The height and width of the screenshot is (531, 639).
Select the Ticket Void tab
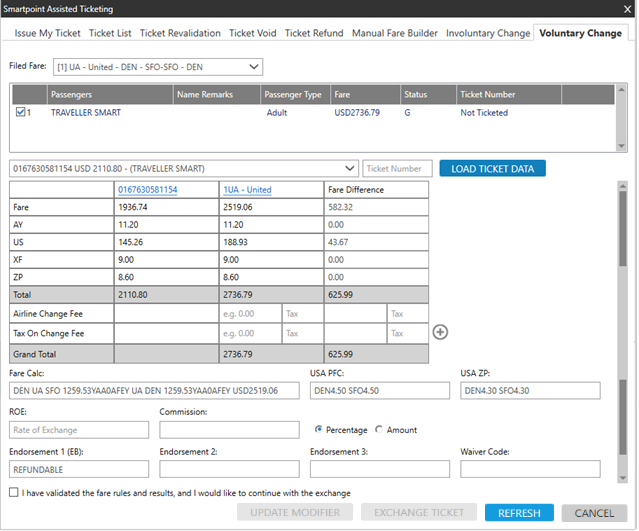[x=254, y=33]
